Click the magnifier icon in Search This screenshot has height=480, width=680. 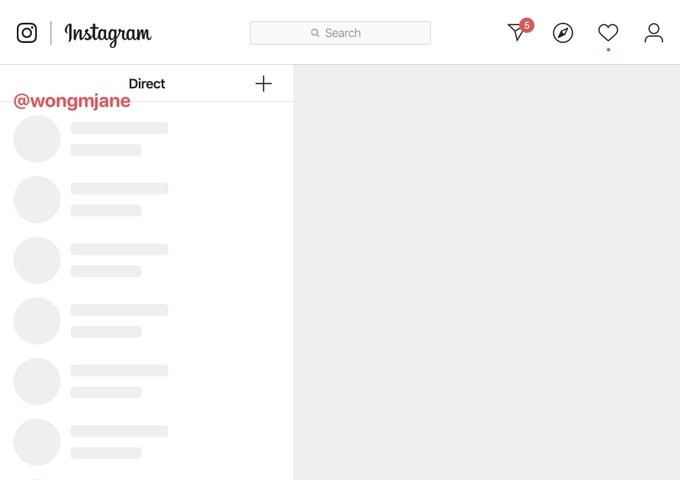click(x=315, y=33)
